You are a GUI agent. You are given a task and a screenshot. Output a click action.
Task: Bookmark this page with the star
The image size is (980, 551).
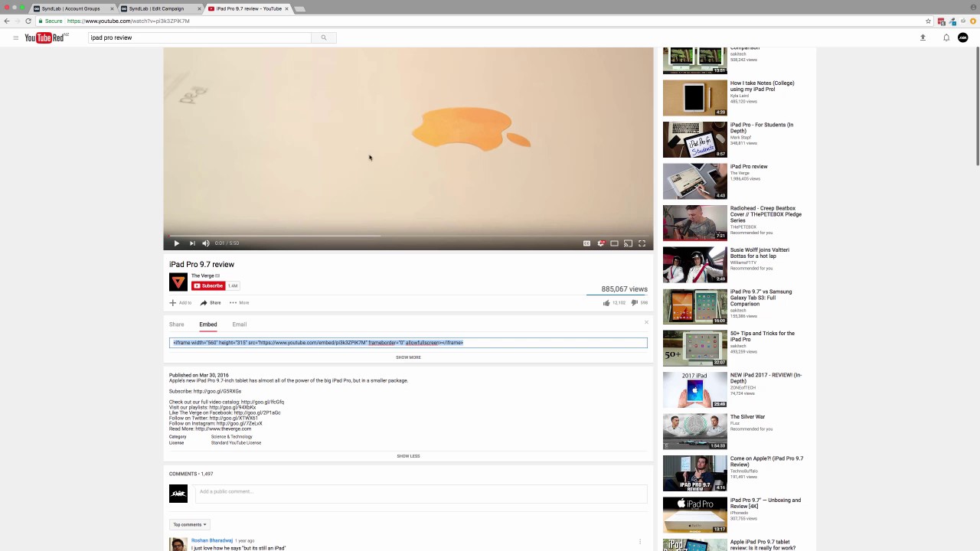point(929,21)
